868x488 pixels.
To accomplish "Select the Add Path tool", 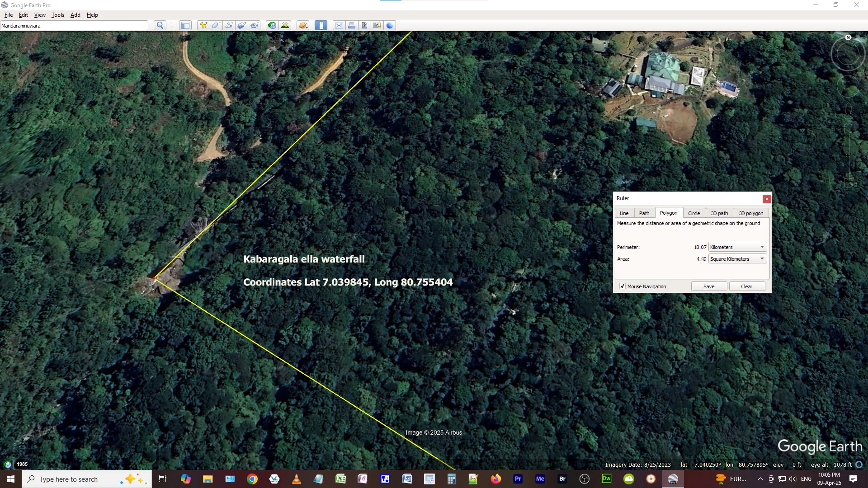I will [x=229, y=25].
